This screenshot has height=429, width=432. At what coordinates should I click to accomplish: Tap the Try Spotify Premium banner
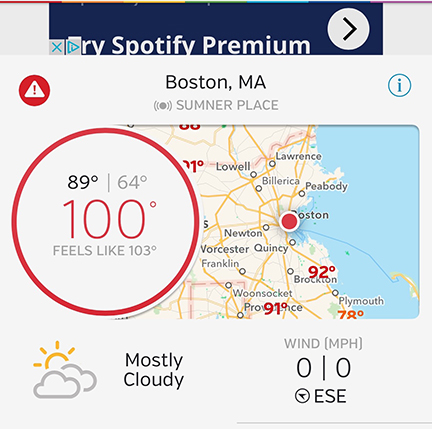[x=216, y=29]
